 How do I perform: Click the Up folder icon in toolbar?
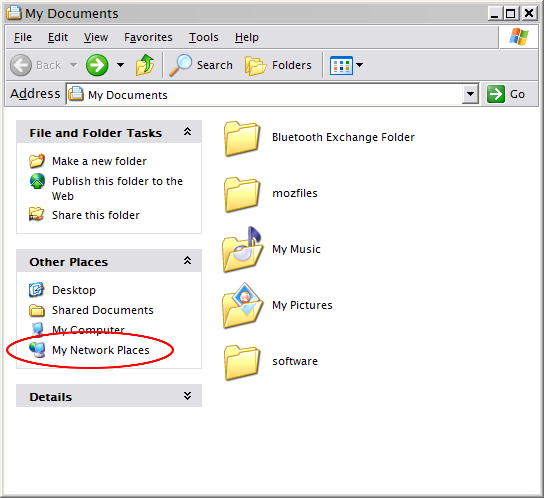coord(145,65)
